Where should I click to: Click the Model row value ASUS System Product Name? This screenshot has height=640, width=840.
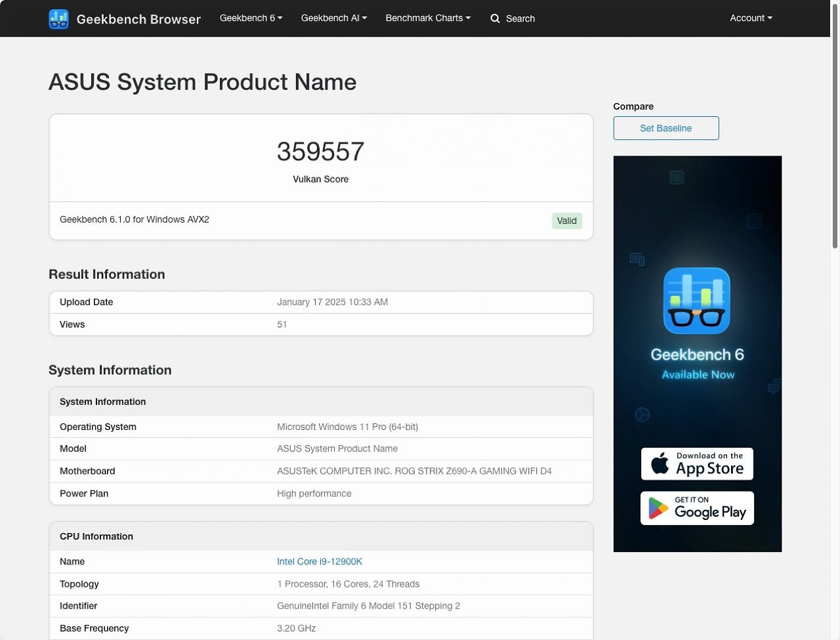click(337, 448)
